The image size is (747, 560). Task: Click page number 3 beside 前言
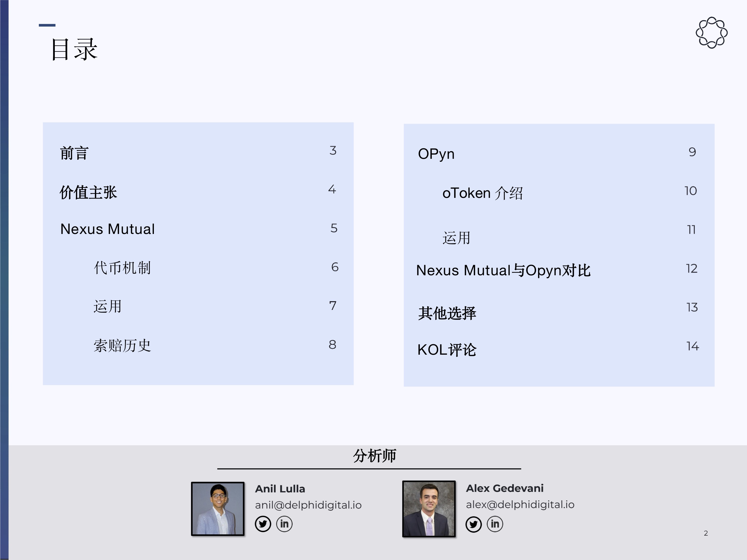tap(333, 151)
